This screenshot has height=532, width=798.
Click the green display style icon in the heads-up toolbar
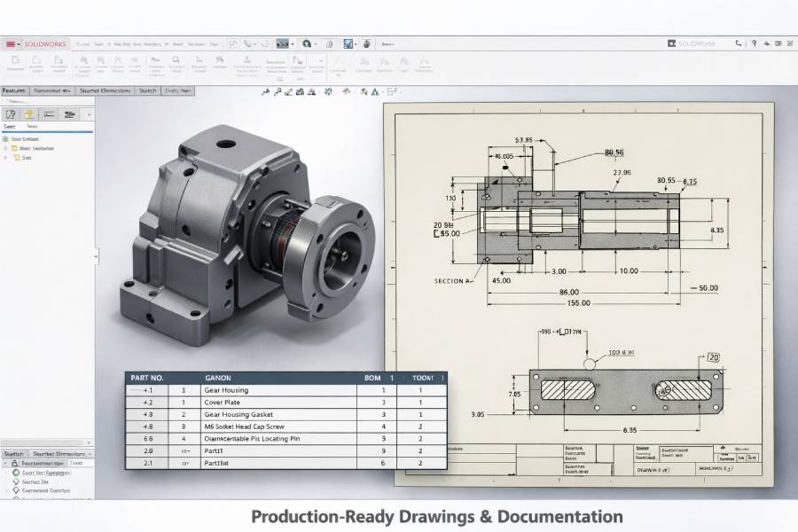(328, 92)
